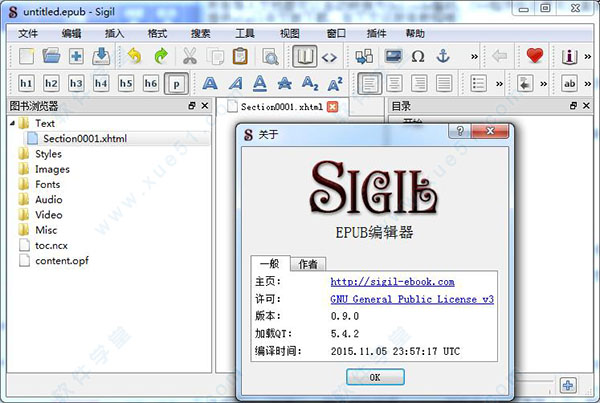Expand overflow chevron after anchor icon

coord(474,57)
